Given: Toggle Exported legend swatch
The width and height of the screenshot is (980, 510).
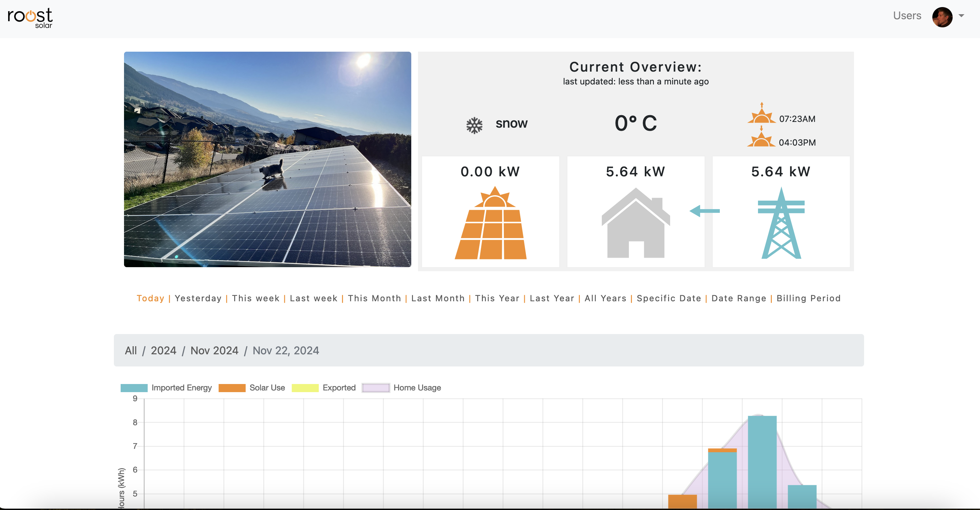Looking at the screenshot, I should tap(305, 388).
